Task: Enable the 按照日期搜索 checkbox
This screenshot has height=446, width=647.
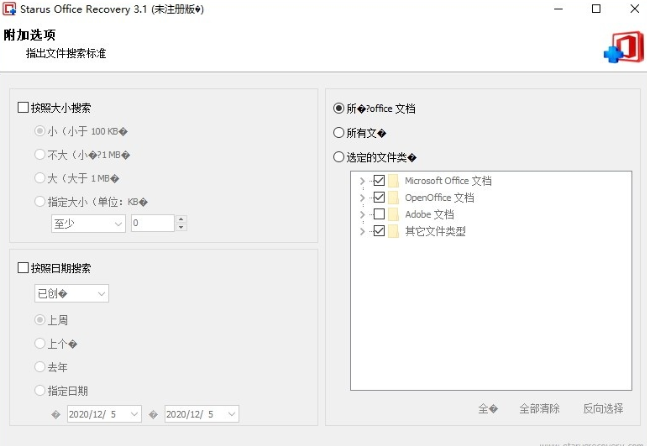Action: point(23,268)
